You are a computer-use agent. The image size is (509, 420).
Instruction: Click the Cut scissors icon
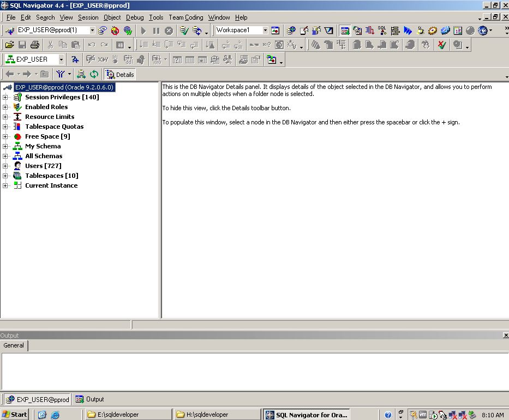coord(50,45)
